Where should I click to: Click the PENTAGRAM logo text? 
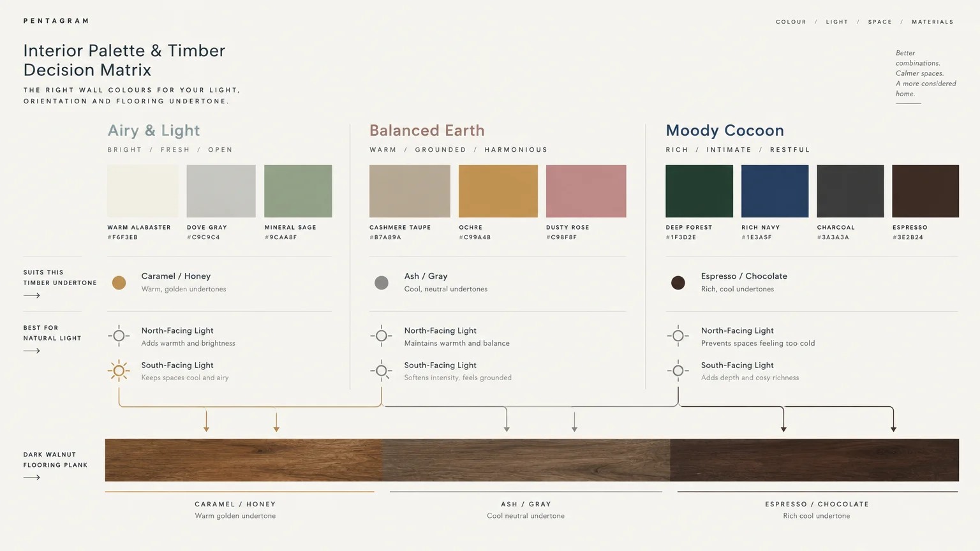pos(56,21)
